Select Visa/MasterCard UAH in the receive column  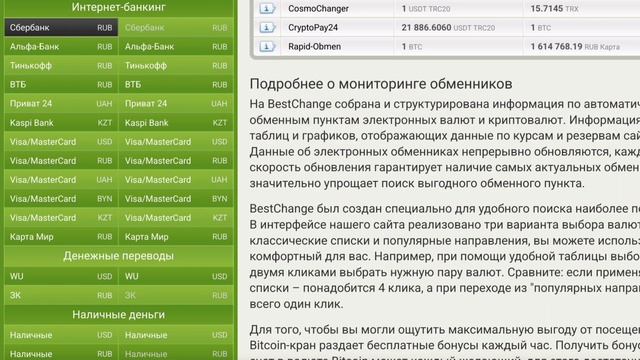coord(176,180)
